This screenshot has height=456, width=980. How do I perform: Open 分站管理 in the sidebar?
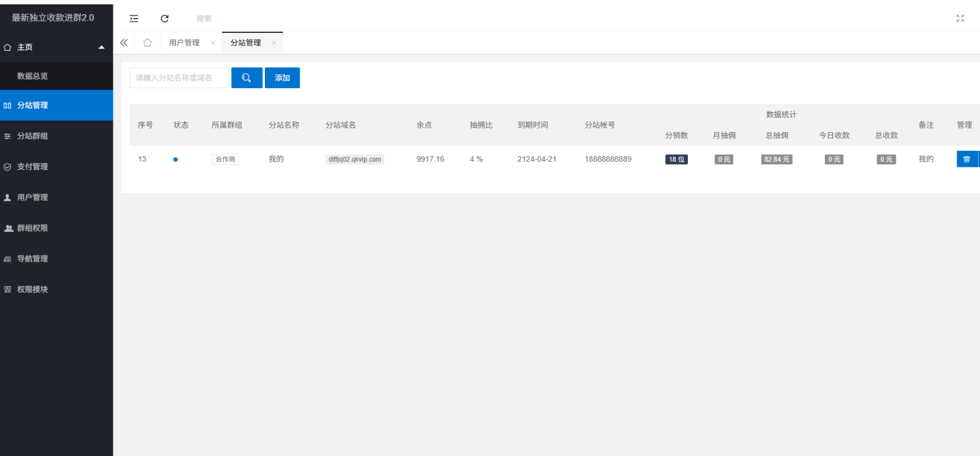tap(56, 105)
